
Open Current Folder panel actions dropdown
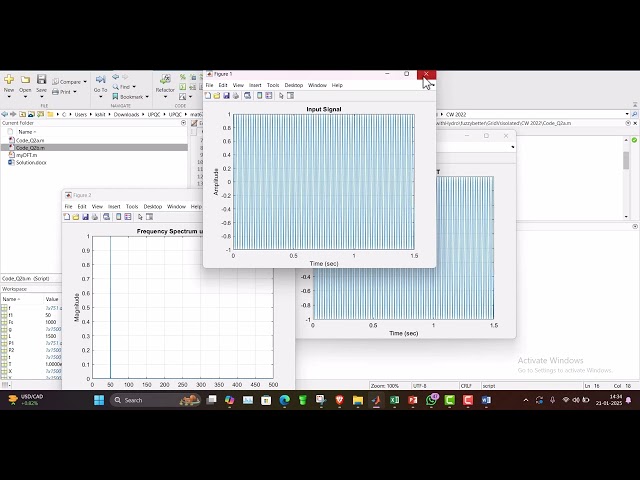click(183, 123)
